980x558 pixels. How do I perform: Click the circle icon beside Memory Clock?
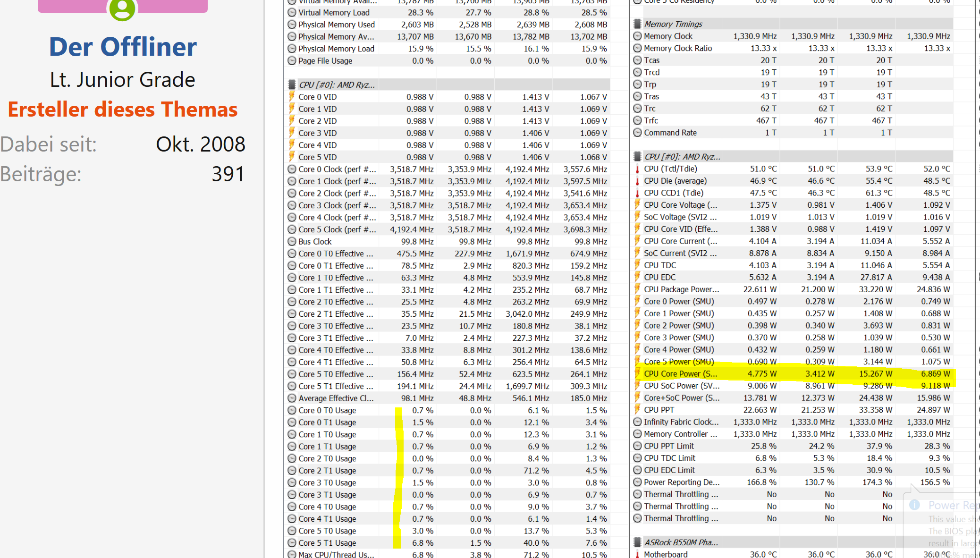coord(637,36)
